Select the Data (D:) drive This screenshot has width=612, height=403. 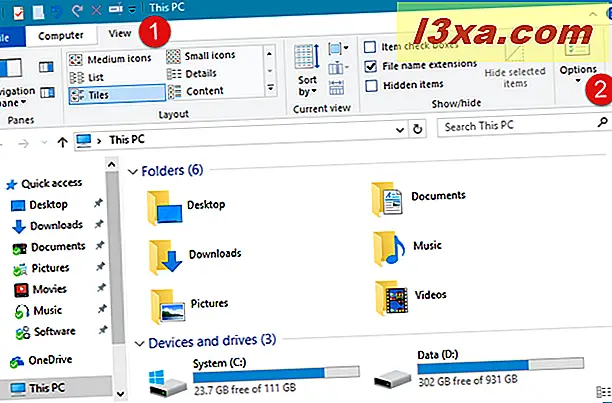(x=479, y=369)
